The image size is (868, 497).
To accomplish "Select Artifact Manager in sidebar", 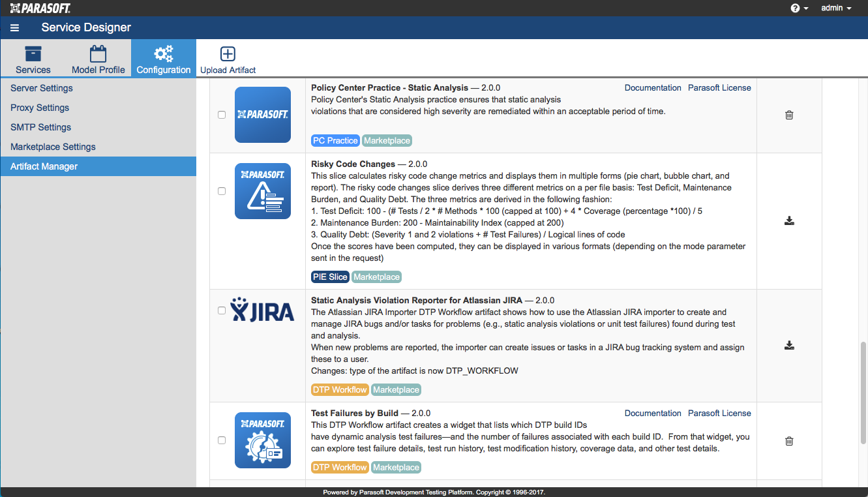I will [x=98, y=166].
